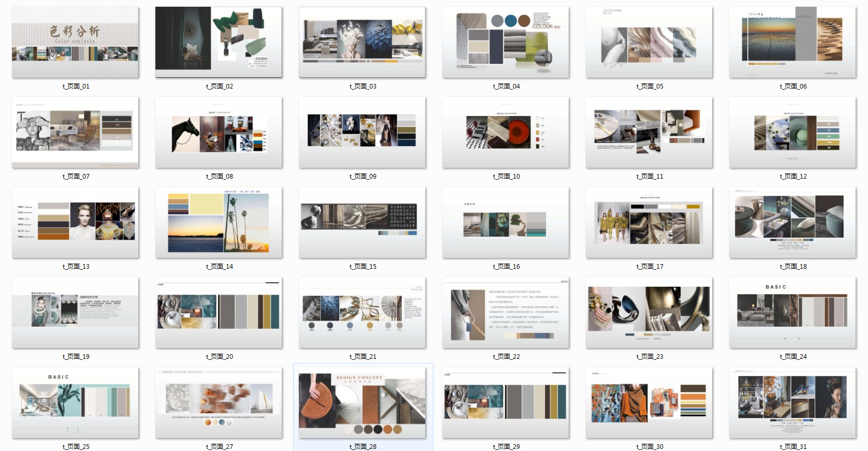Open the t_页面_10 red plate thumbnail
This screenshot has height=451, width=868.
coord(505,133)
